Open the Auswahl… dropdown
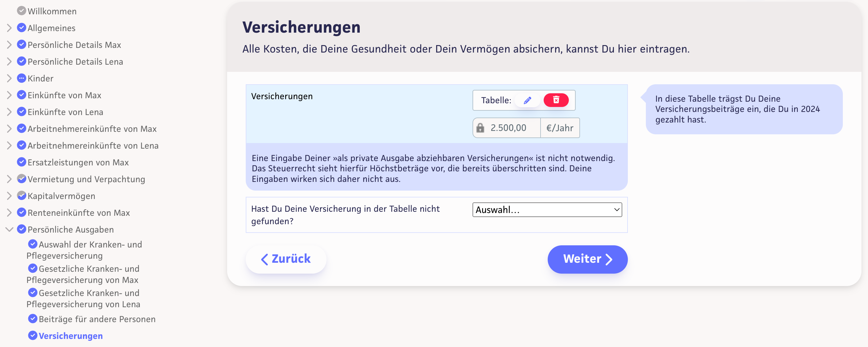 547,210
